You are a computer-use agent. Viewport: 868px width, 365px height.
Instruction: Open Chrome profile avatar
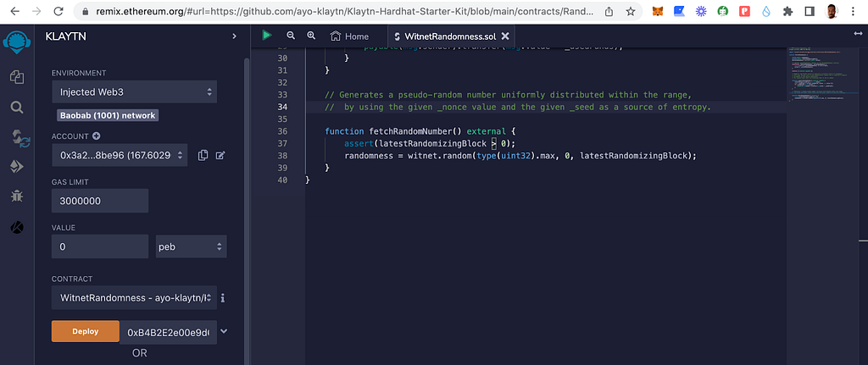pos(832,11)
